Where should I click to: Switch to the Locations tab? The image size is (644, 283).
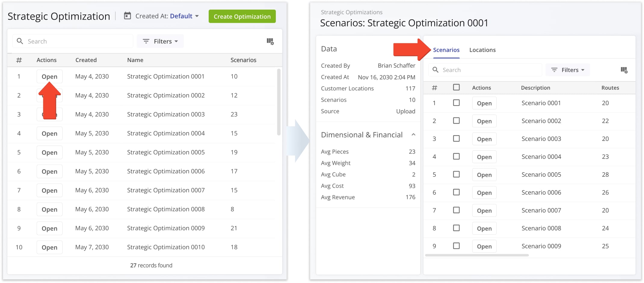(482, 50)
